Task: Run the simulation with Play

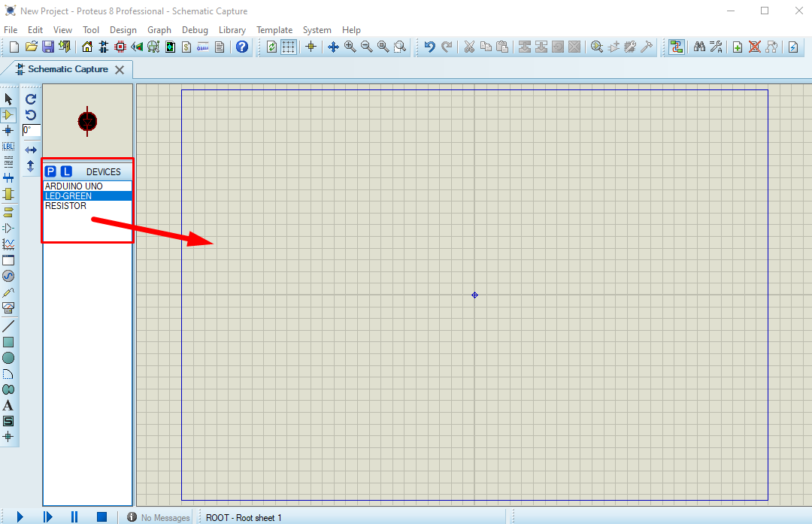Action: coord(20,516)
